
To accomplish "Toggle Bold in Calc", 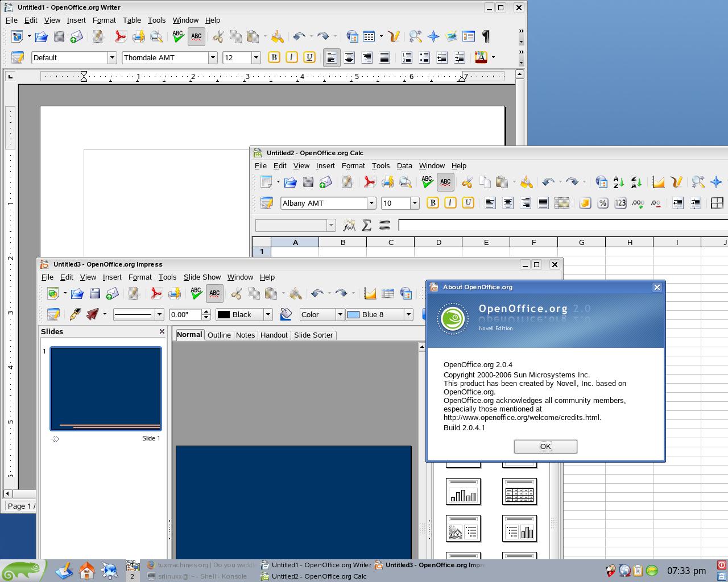I will pyautogui.click(x=433, y=203).
